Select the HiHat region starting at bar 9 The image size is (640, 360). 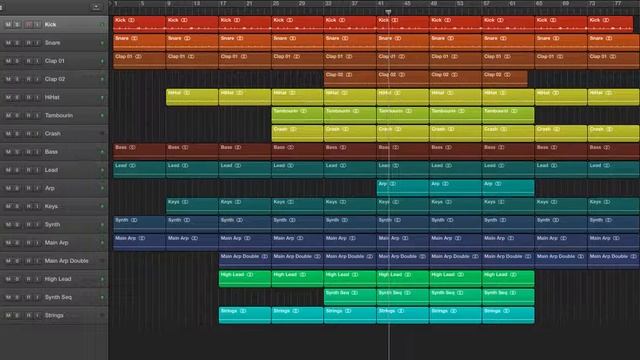(x=192, y=97)
